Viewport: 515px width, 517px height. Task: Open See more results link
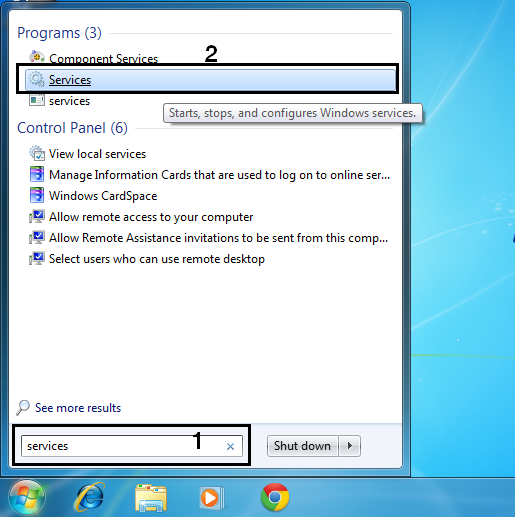(78, 408)
